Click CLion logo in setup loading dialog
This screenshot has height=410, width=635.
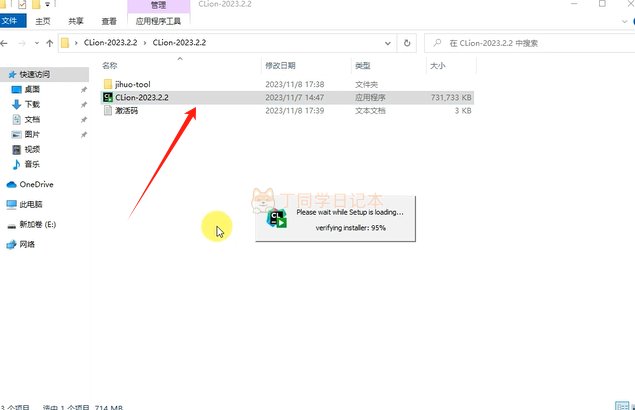[277, 218]
